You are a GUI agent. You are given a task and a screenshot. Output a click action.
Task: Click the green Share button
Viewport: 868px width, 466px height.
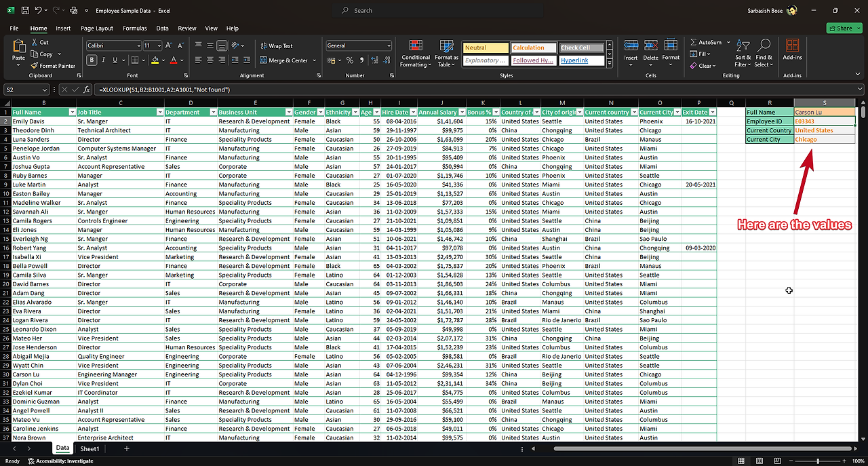pos(844,28)
